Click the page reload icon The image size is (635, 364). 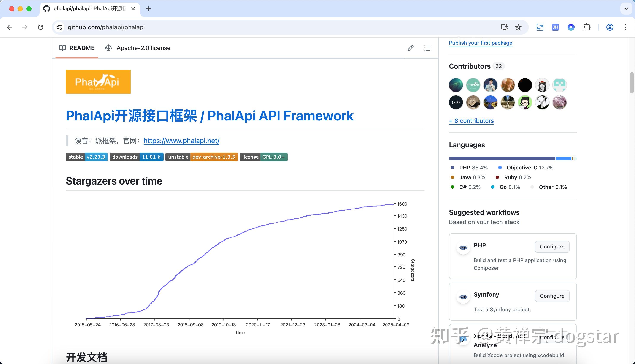click(41, 27)
